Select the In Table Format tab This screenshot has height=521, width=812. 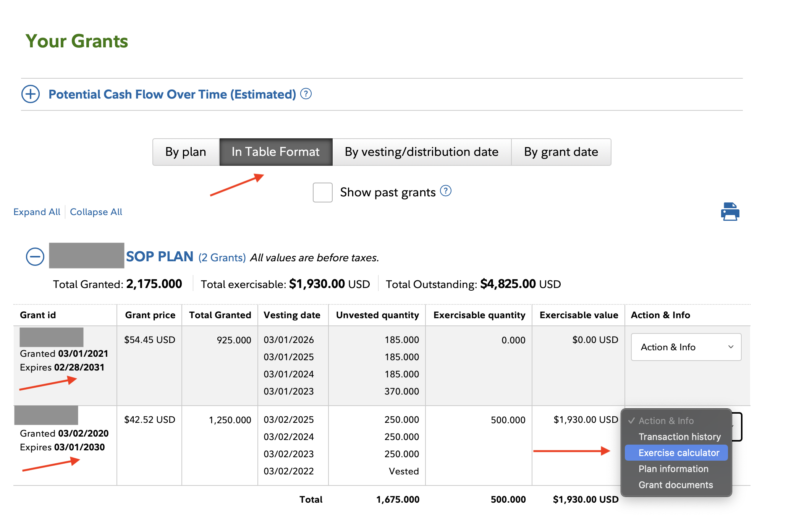coord(275,152)
